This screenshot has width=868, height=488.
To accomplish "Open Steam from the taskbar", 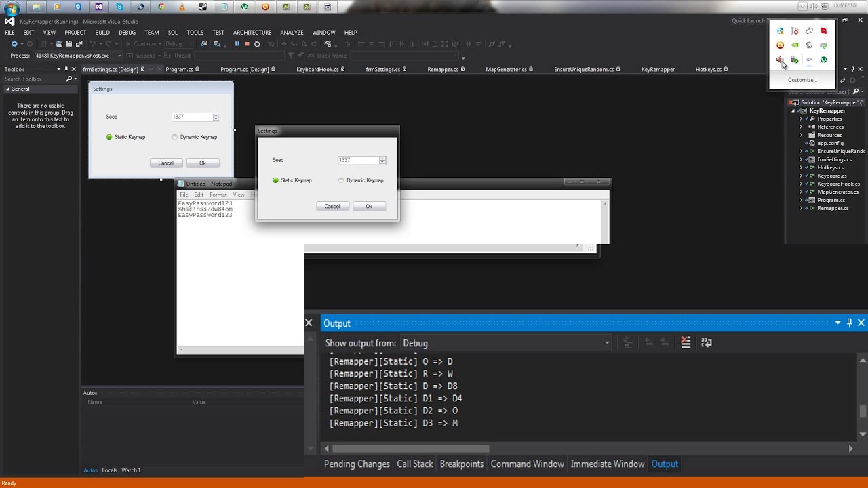I will pos(203,7).
